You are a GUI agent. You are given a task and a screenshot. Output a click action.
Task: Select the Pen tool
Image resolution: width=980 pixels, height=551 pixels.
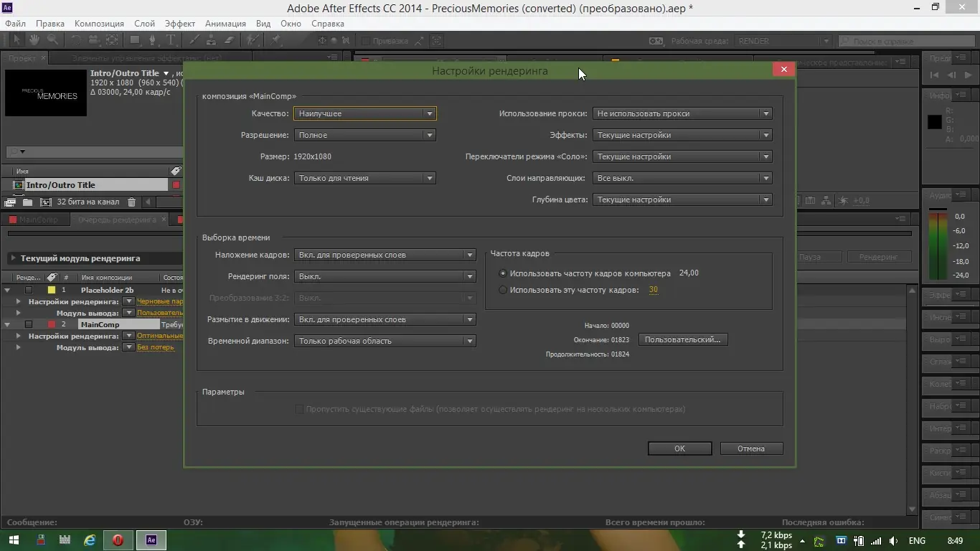coord(152,40)
